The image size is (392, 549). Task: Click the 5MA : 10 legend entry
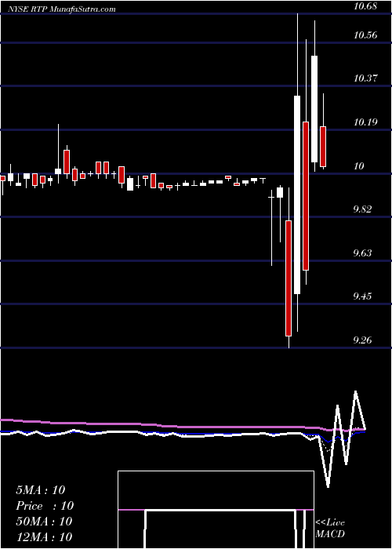click(x=40, y=490)
